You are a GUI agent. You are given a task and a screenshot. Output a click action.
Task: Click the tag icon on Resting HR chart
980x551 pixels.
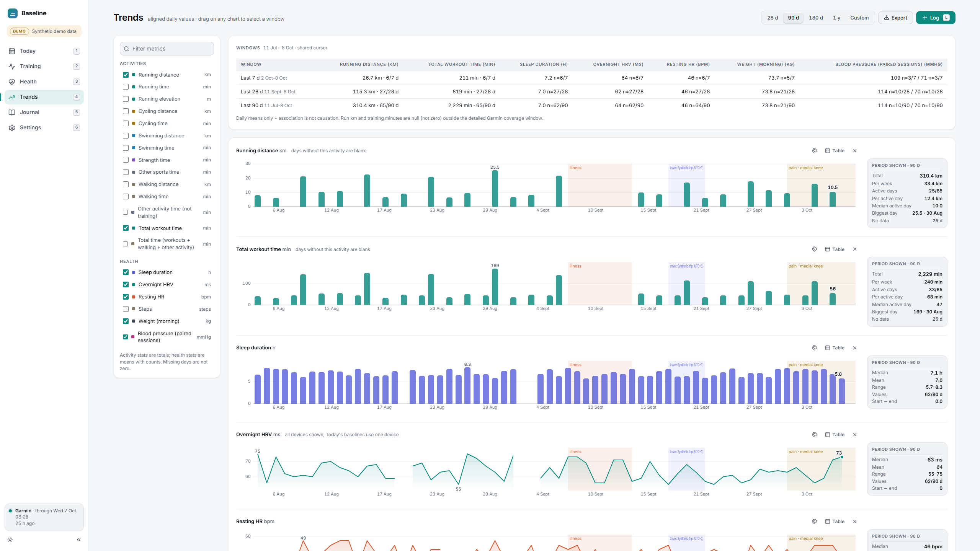pyautogui.click(x=815, y=522)
